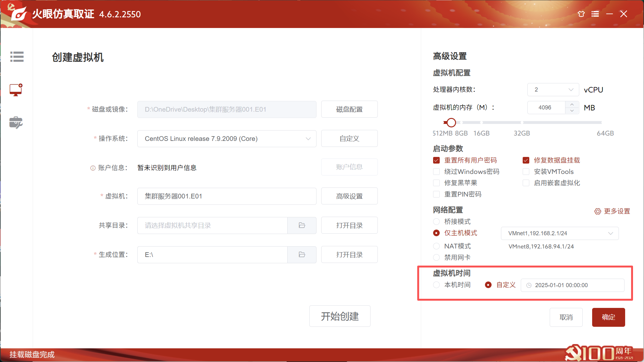Select NAT模式 radio button
Viewport: 644px width, 362px height.
[436, 246]
